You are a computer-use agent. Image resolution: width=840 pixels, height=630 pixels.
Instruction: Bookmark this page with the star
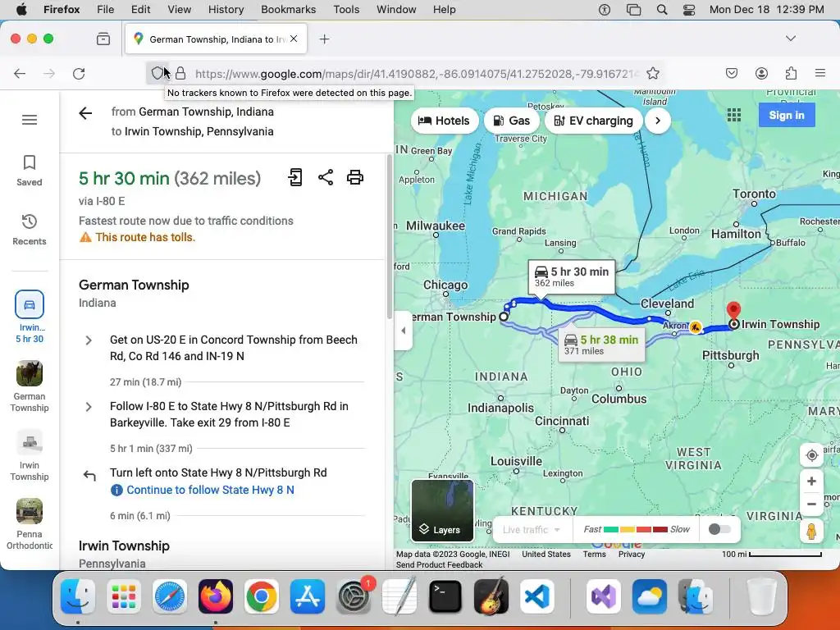click(652, 73)
